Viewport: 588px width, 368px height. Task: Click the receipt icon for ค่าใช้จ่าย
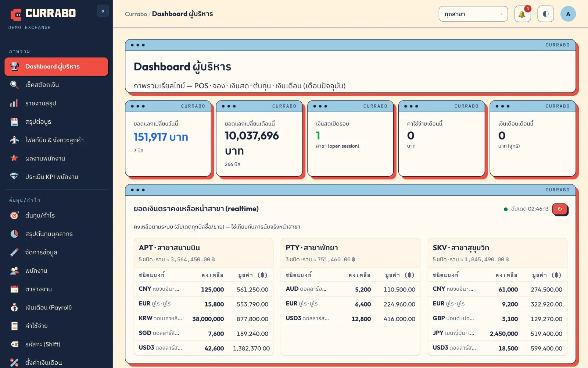tap(14, 326)
